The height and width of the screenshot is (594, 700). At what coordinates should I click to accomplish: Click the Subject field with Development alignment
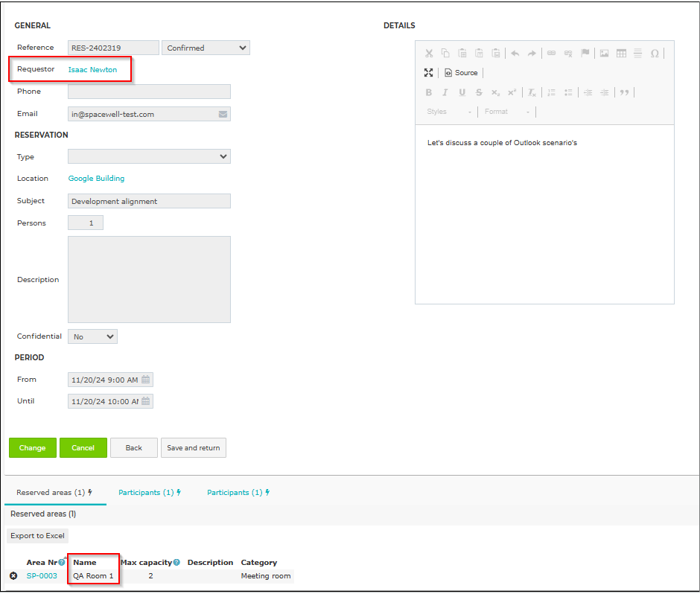tap(149, 201)
